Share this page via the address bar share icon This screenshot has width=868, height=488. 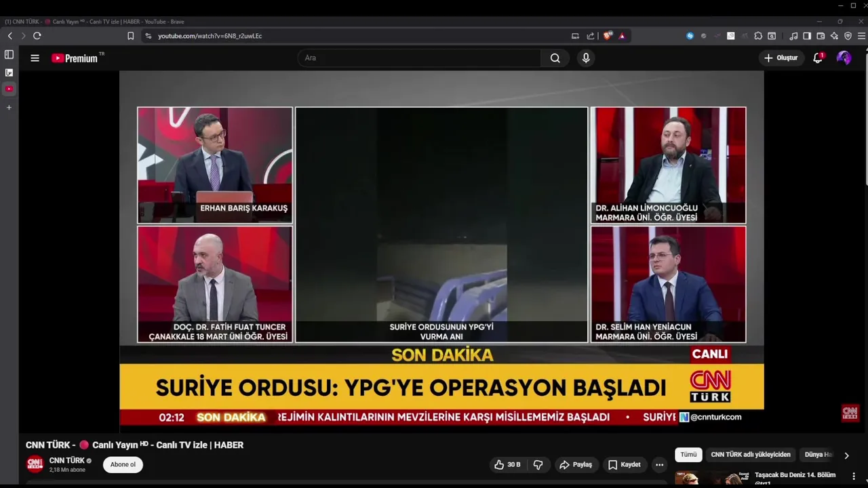(590, 36)
